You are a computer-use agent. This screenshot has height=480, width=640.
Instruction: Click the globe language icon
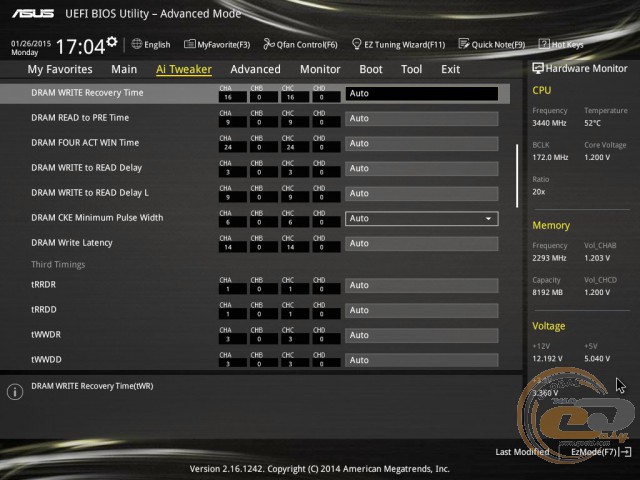(137, 44)
